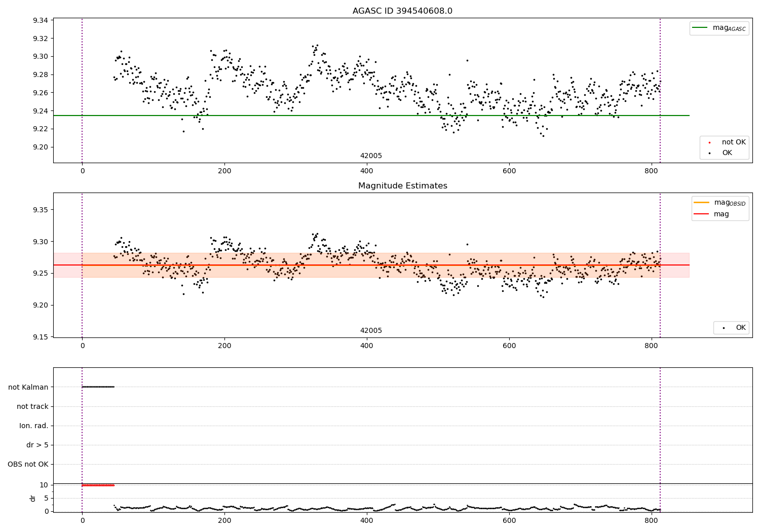The height and width of the screenshot is (532, 760).
Task: Click the 42005 label in the top plot
Action: point(371,156)
